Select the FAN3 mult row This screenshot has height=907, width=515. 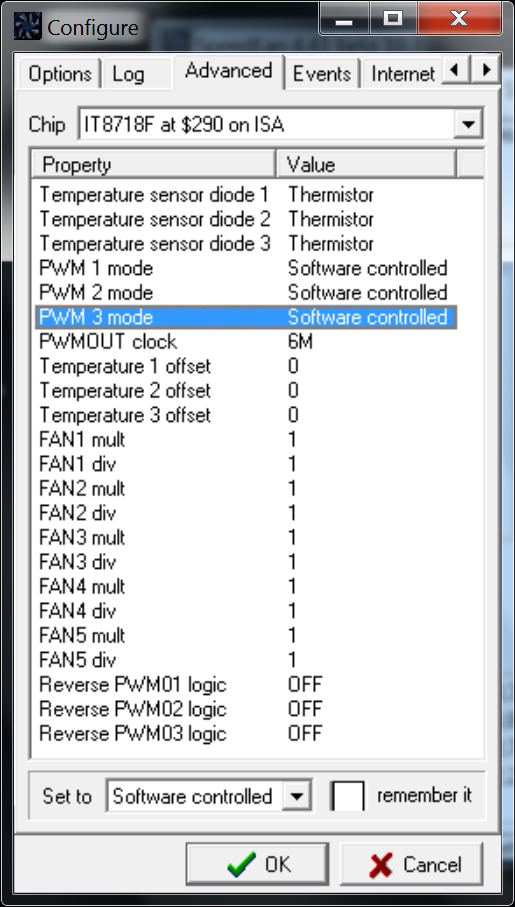coord(246,537)
